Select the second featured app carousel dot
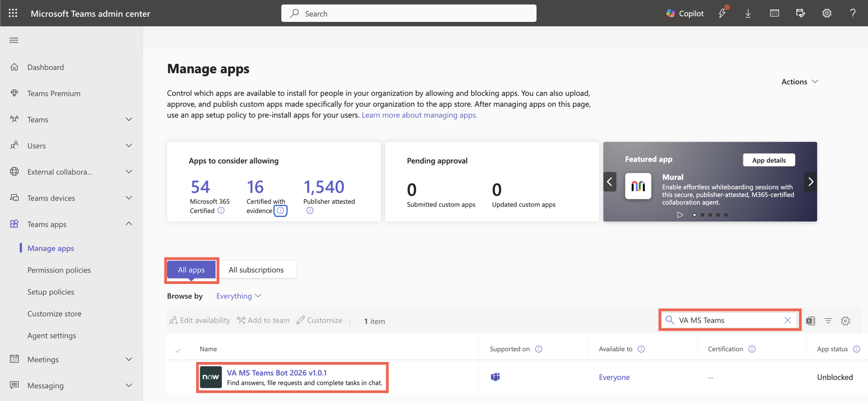This screenshot has height=401, width=868. (x=703, y=215)
